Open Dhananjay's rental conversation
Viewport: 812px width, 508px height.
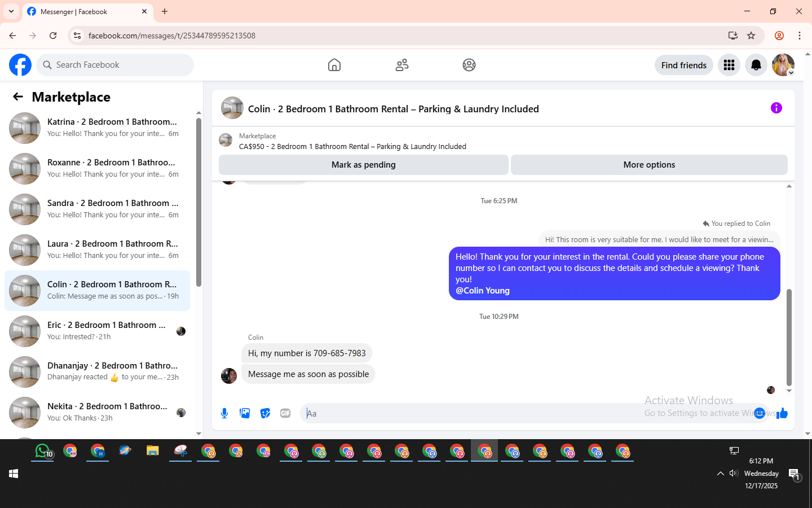(x=97, y=371)
